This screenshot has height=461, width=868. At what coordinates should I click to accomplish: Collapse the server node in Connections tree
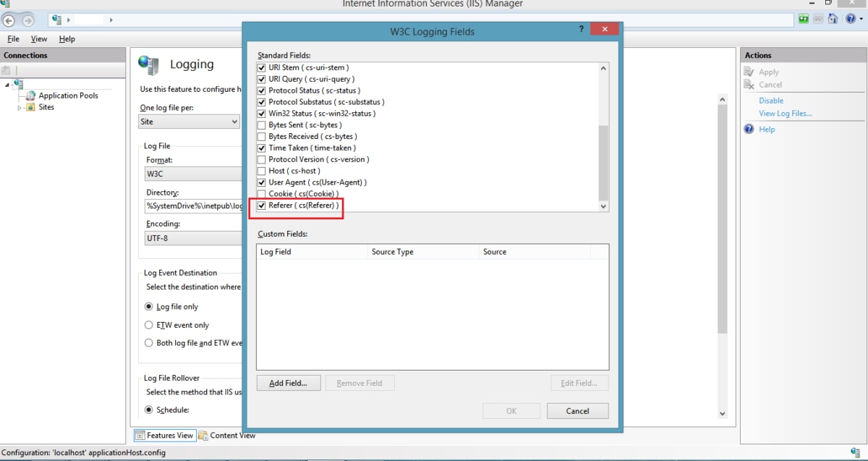[x=7, y=84]
